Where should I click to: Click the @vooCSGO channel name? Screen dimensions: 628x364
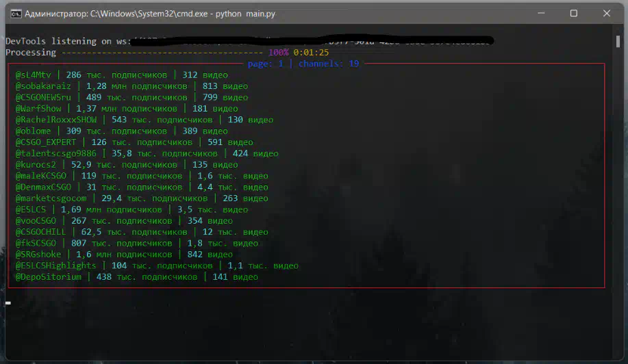(36, 220)
